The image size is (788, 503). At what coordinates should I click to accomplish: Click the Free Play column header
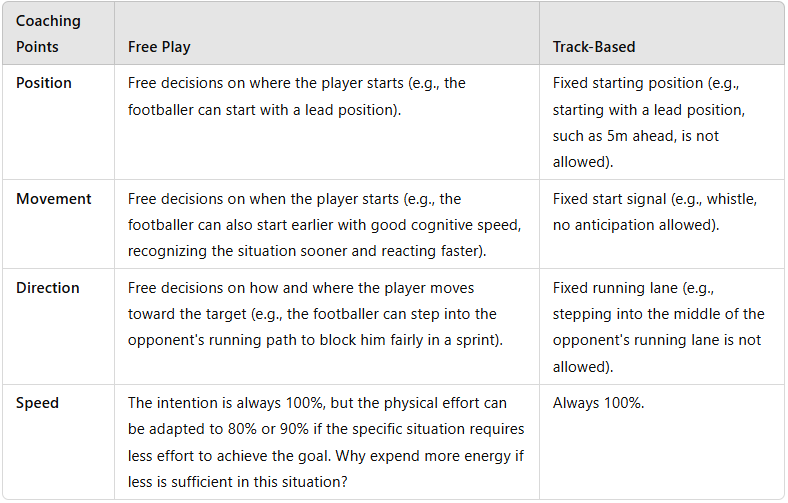point(159,47)
